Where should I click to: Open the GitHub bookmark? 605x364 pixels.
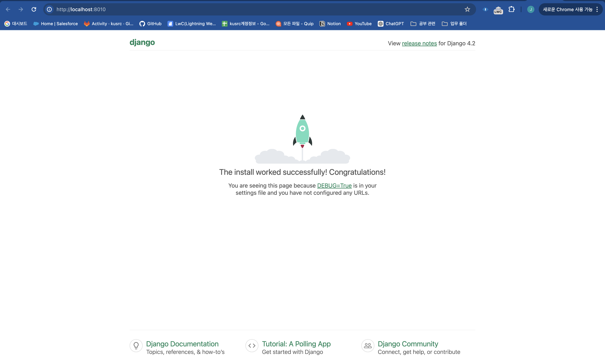150,24
